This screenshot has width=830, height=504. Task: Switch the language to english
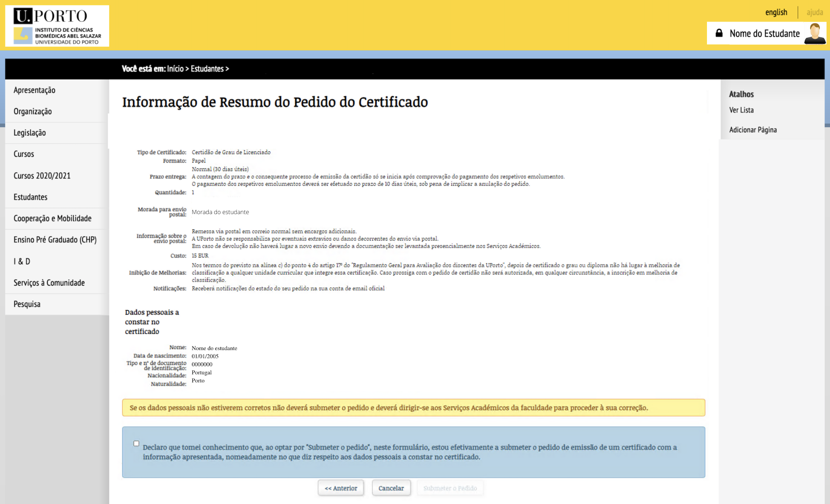point(776,12)
